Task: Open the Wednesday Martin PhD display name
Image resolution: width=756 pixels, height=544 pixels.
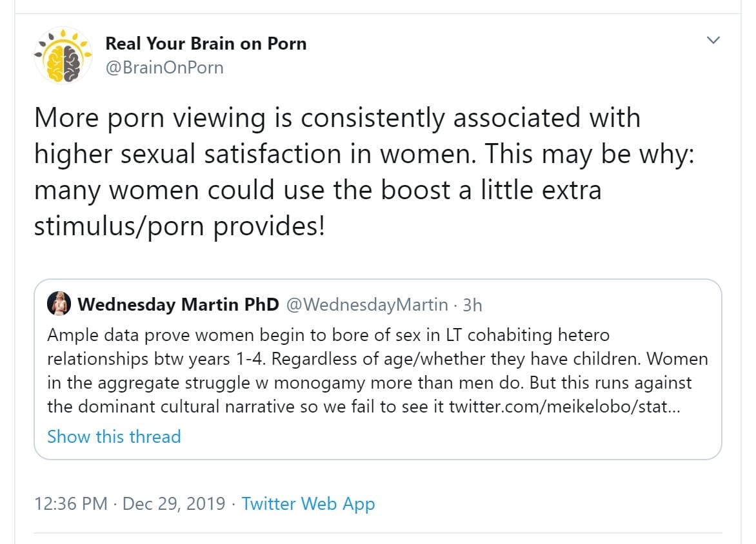Action: tap(178, 305)
